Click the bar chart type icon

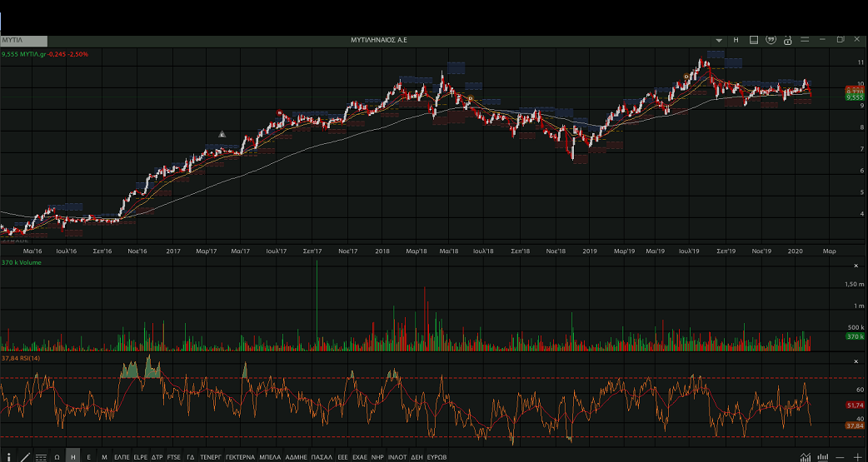coord(823,456)
